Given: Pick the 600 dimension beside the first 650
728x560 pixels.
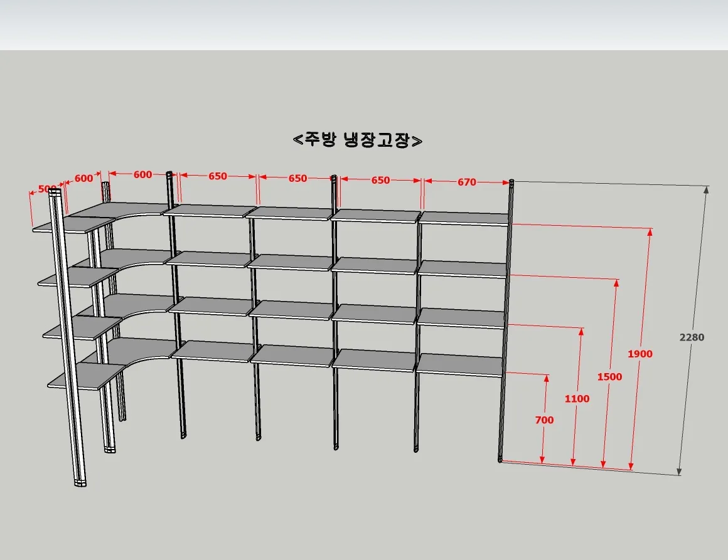Looking at the screenshot, I should pyautogui.click(x=142, y=174).
